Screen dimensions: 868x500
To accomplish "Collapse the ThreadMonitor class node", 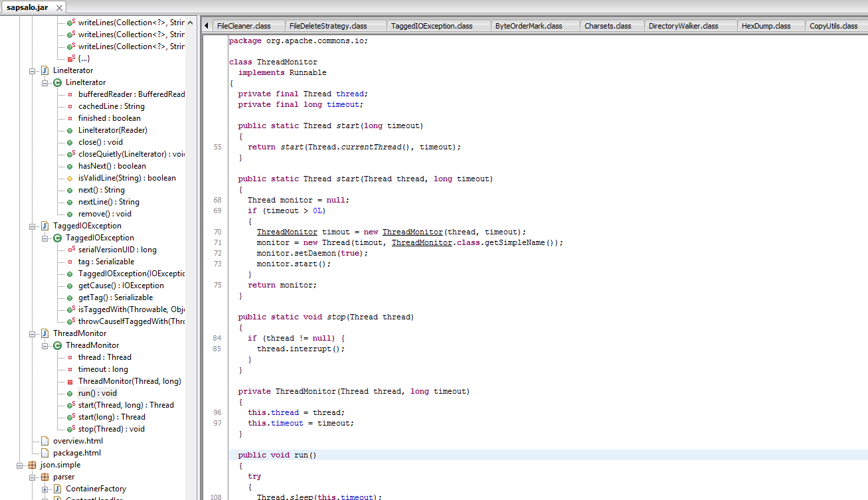I will (x=45, y=345).
